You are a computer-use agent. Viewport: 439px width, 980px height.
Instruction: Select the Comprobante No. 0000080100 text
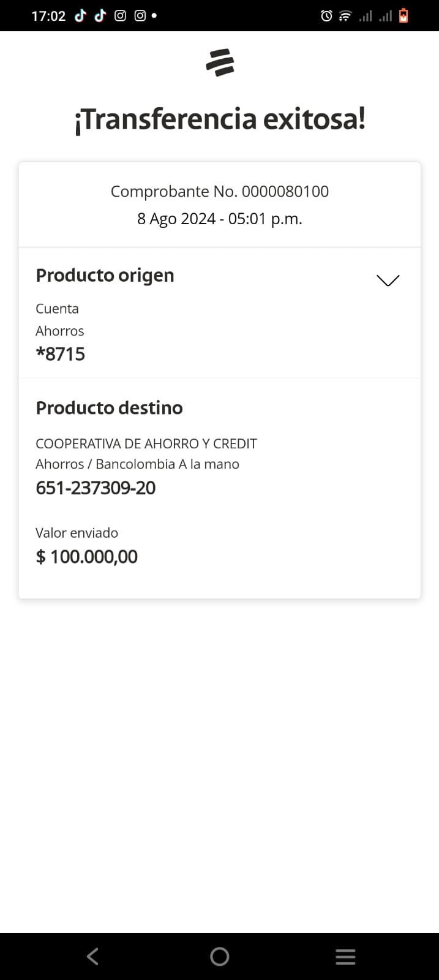[x=219, y=192]
